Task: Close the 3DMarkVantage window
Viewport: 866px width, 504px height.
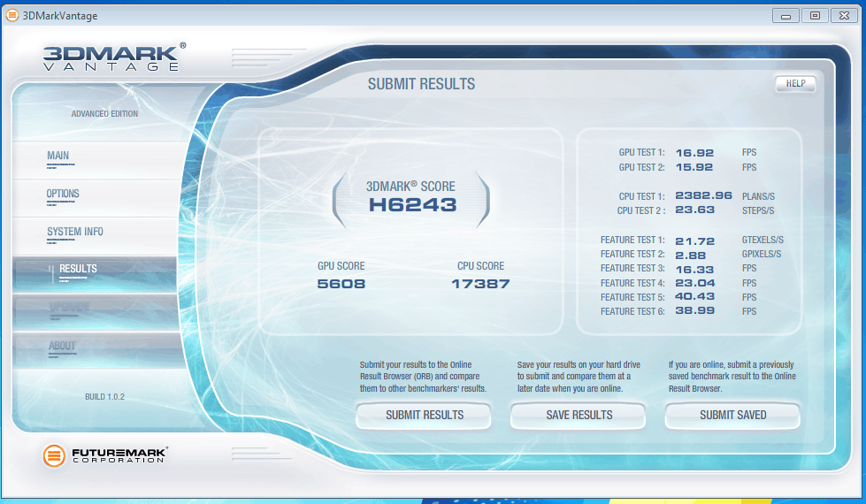Action: pos(844,16)
